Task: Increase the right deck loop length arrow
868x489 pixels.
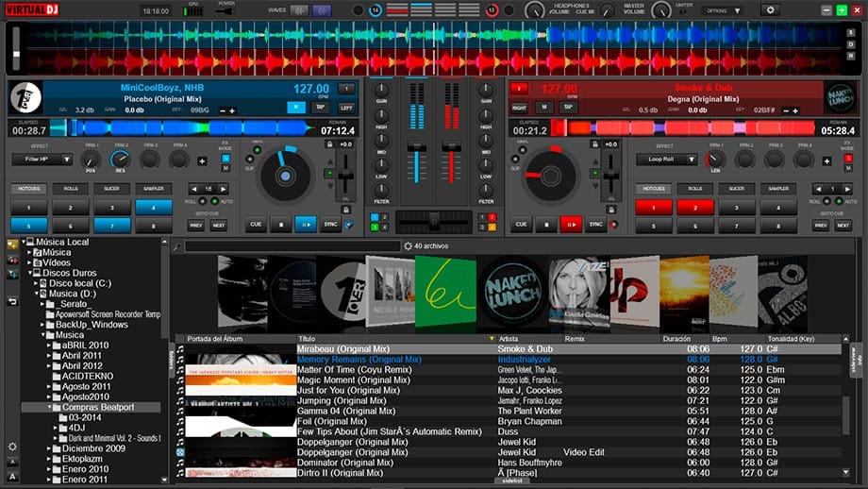Action: click(x=847, y=189)
